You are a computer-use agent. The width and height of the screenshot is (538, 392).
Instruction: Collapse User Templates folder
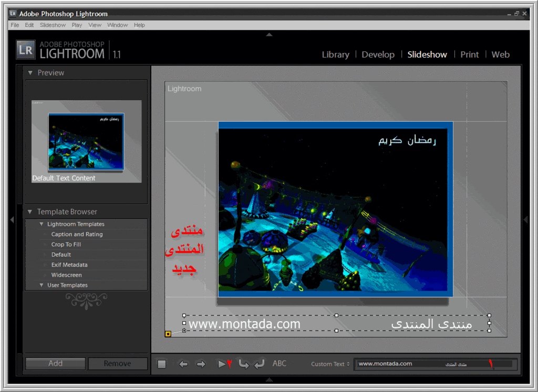(x=42, y=285)
